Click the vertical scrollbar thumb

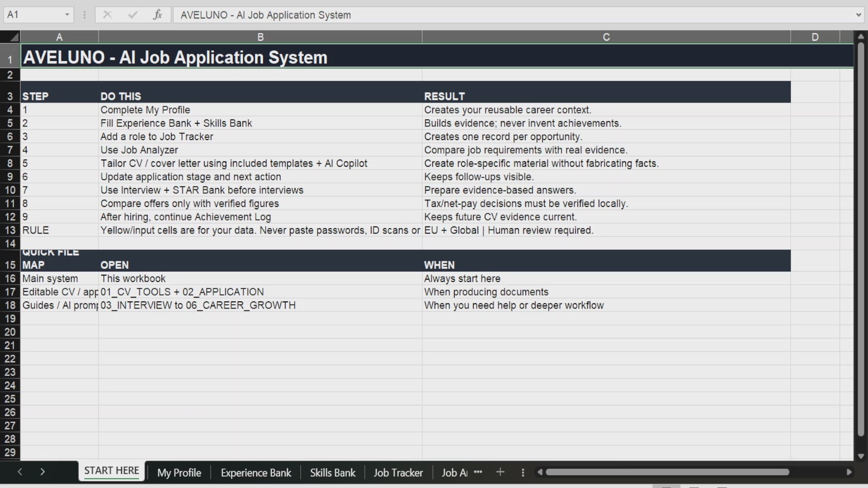[861, 239]
